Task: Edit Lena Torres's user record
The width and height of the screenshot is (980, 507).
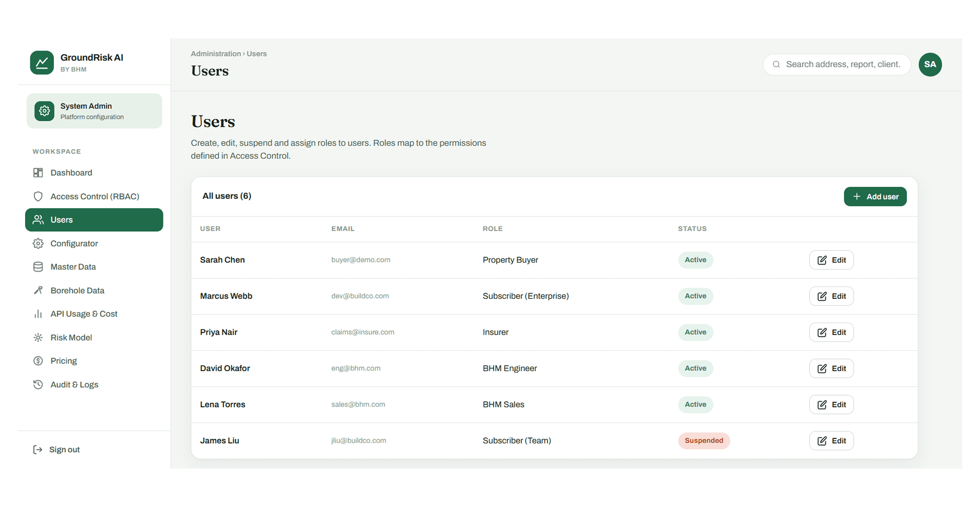Action: pyautogui.click(x=831, y=405)
